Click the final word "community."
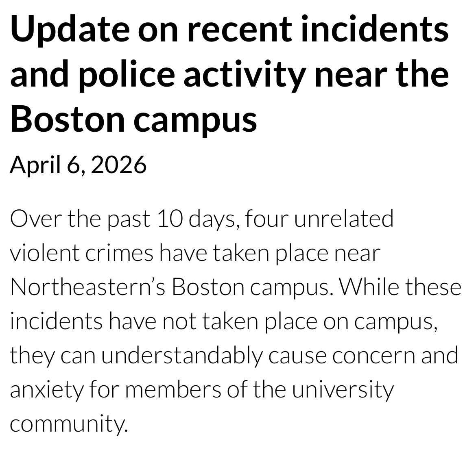The width and height of the screenshot is (476, 454). pos(66,424)
